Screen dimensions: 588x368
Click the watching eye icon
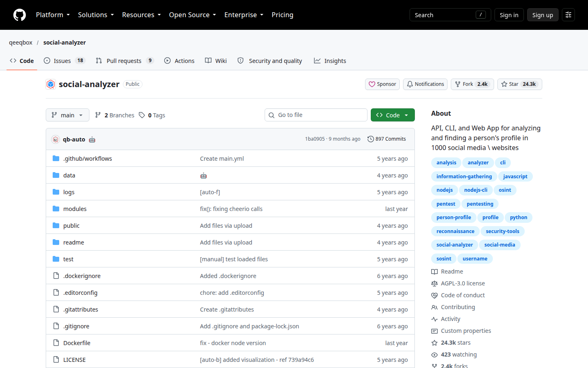tap(434, 355)
